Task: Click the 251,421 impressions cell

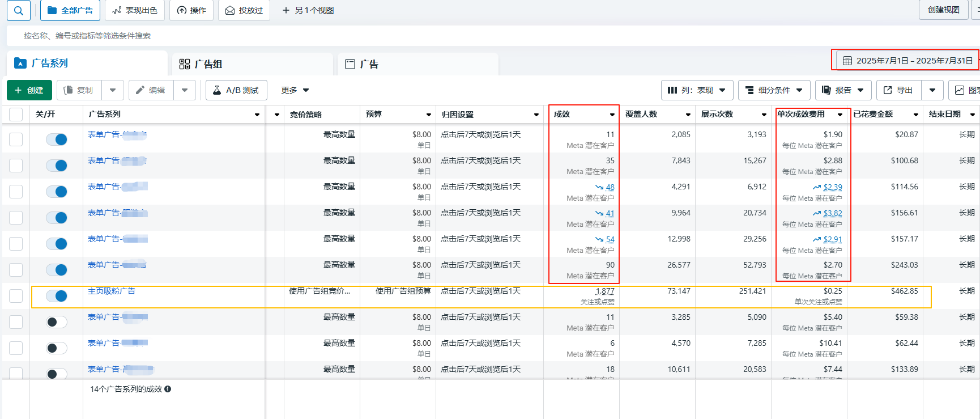Action: tap(752, 291)
